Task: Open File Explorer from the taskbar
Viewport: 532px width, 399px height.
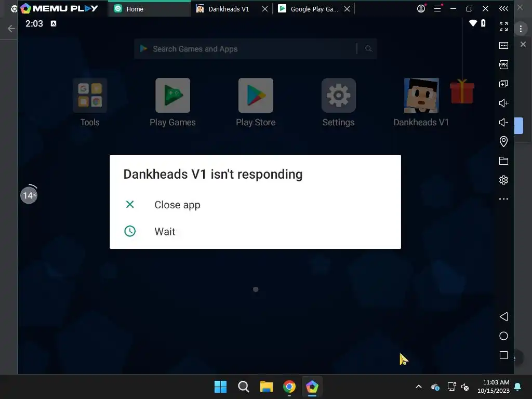Action: coord(267,387)
